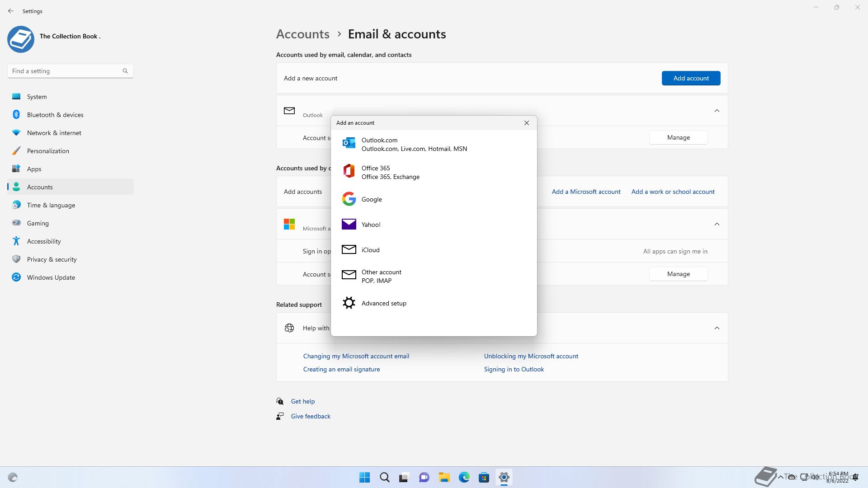
Task: Collapse the Help with section chevron
Action: (717, 328)
